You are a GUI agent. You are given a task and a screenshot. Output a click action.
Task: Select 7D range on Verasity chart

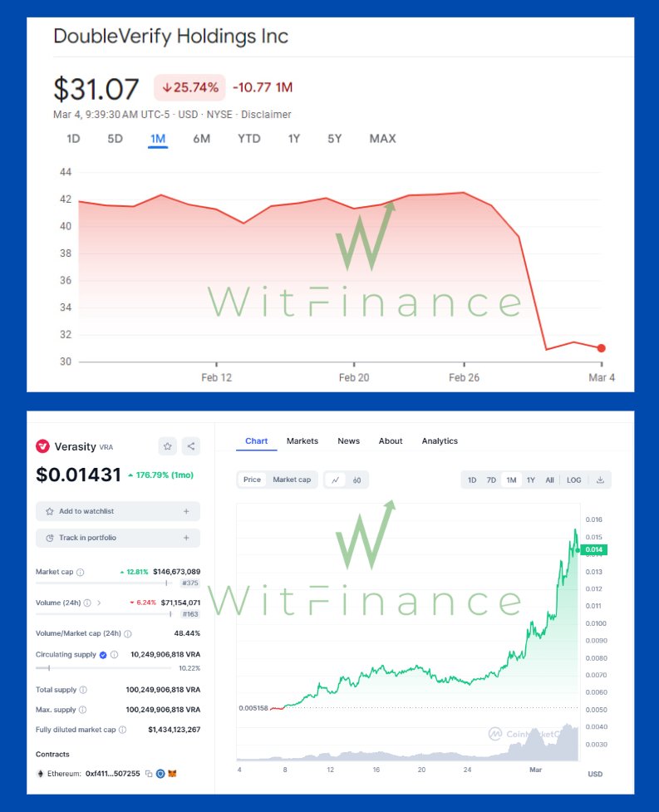point(491,480)
